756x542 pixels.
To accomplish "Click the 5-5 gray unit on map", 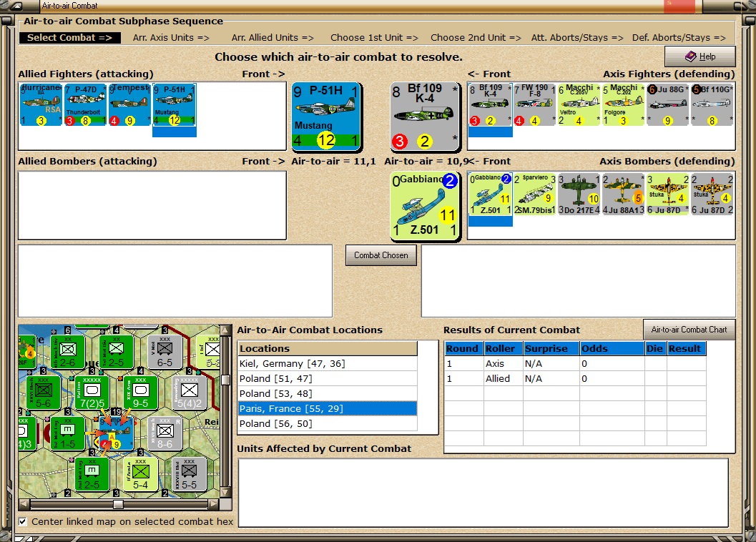I will (189, 475).
